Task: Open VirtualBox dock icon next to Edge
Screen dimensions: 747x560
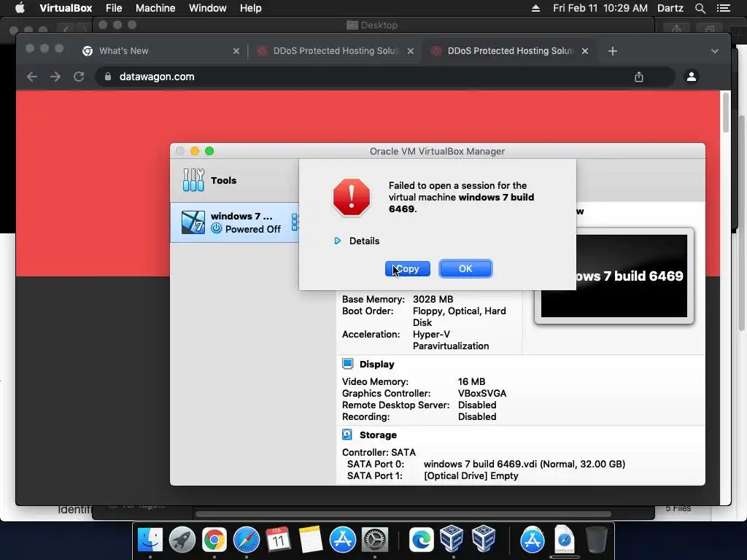Action: [452, 539]
